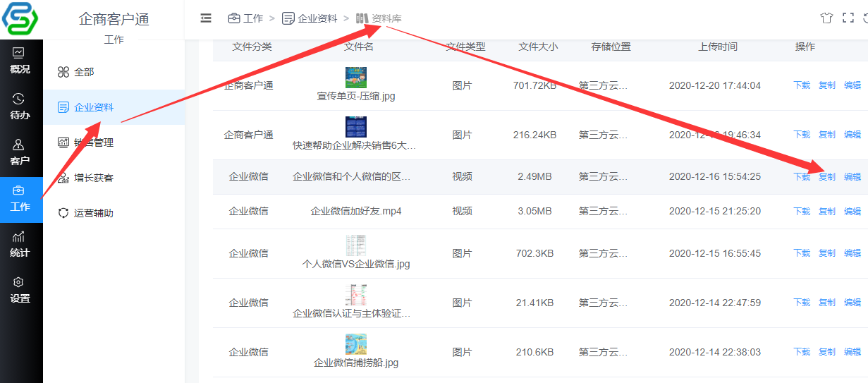Open 运营辅助 submenu item
The height and width of the screenshot is (383, 868).
[x=114, y=213]
